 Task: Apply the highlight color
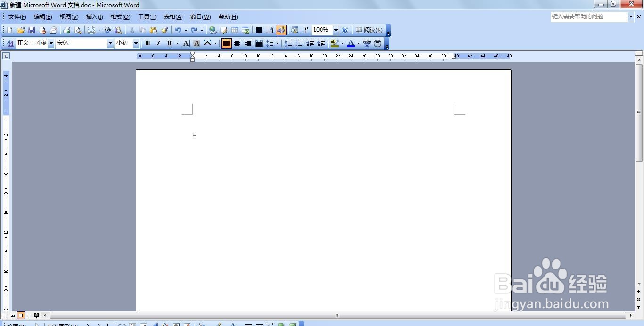[x=335, y=43]
